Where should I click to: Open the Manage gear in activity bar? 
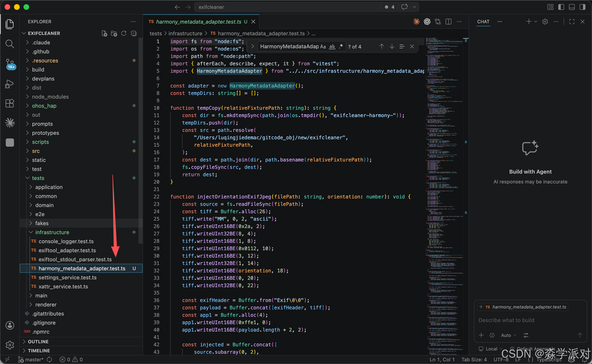(x=10, y=345)
